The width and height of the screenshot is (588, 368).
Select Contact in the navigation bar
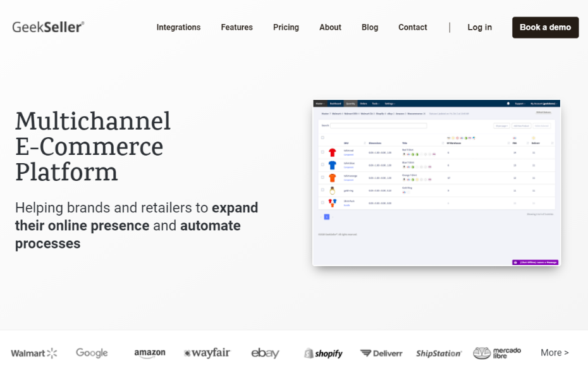(x=413, y=27)
